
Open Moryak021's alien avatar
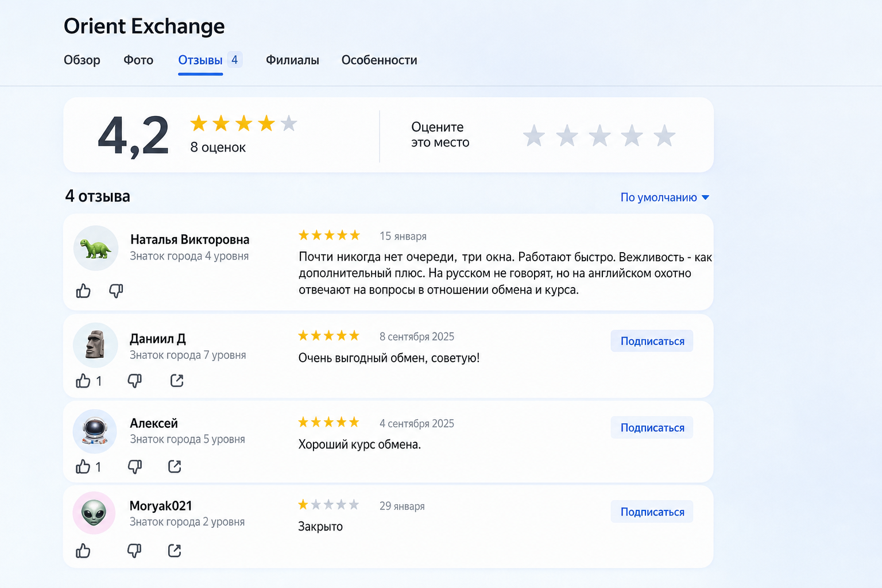point(94,513)
